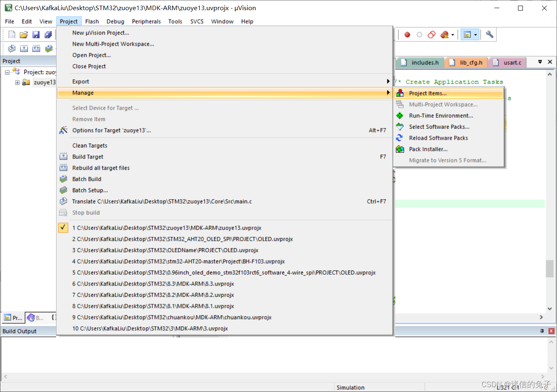Click the New file toolbar icon
The width and height of the screenshot is (557, 392).
coord(12,35)
